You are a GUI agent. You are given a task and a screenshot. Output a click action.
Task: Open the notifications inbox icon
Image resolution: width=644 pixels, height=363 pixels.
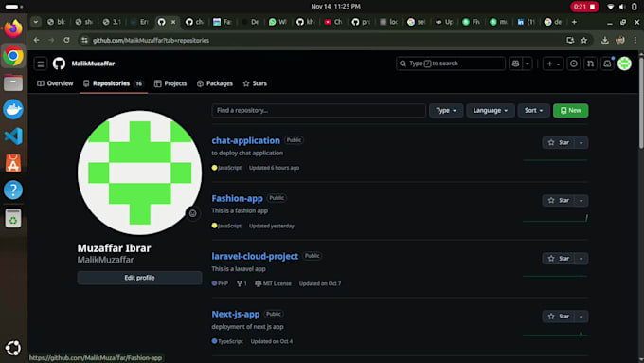pos(607,64)
